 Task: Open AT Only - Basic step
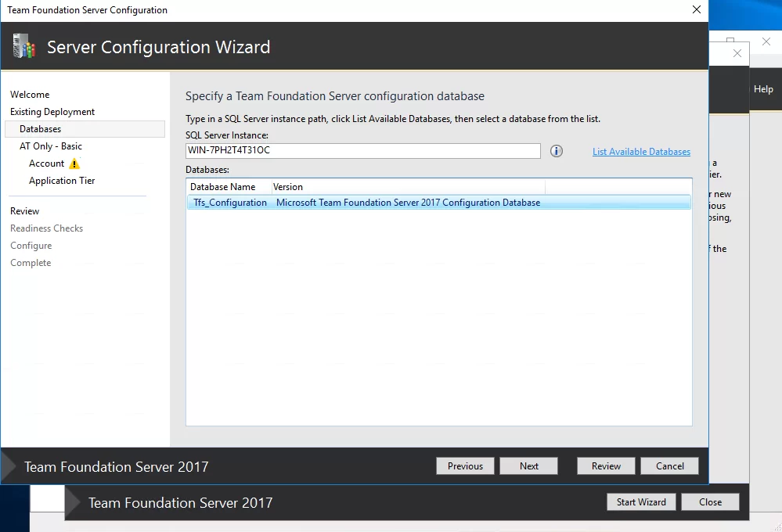tap(51, 146)
